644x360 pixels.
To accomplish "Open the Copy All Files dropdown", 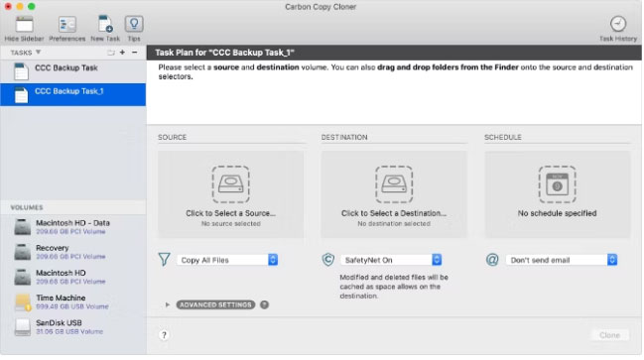I will (227, 260).
